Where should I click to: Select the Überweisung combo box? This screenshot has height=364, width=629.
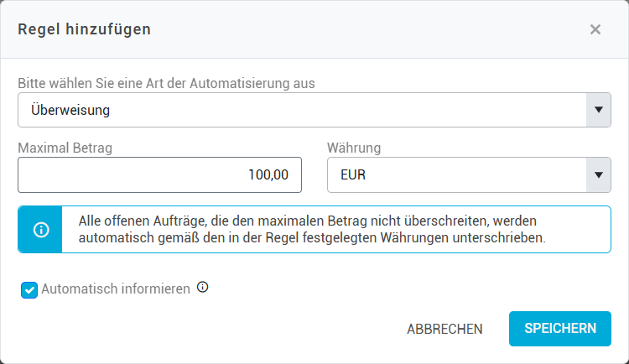point(302,110)
